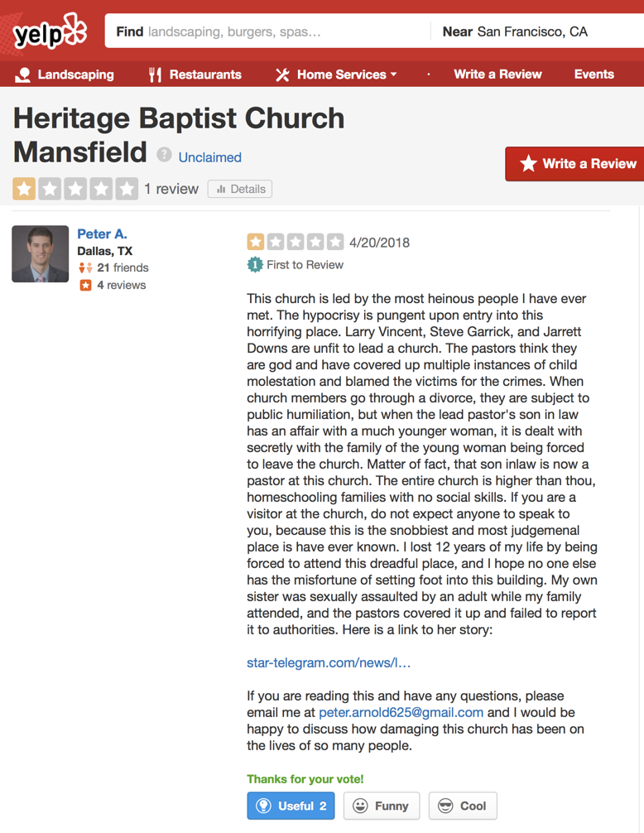Open the rating Details breakdown
This screenshot has height=833, width=644.
point(240,189)
